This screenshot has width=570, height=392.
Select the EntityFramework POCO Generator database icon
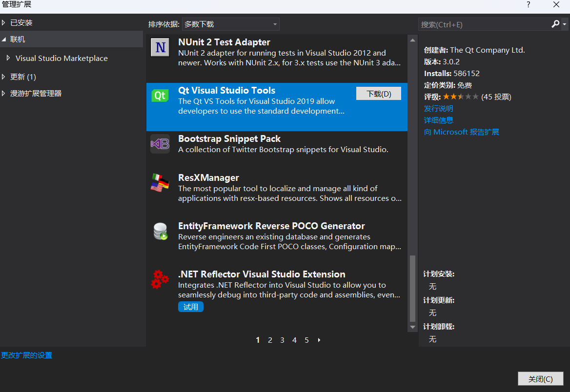160,231
